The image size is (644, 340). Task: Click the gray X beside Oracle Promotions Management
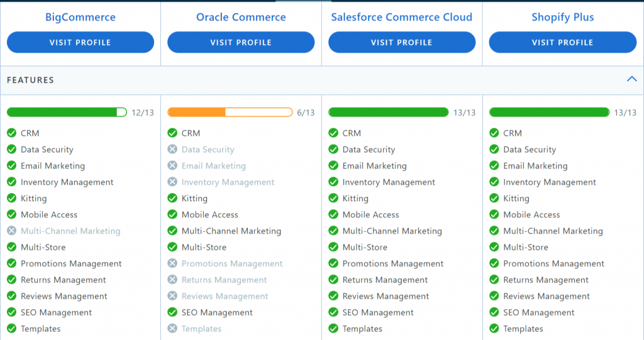click(x=172, y=263)
